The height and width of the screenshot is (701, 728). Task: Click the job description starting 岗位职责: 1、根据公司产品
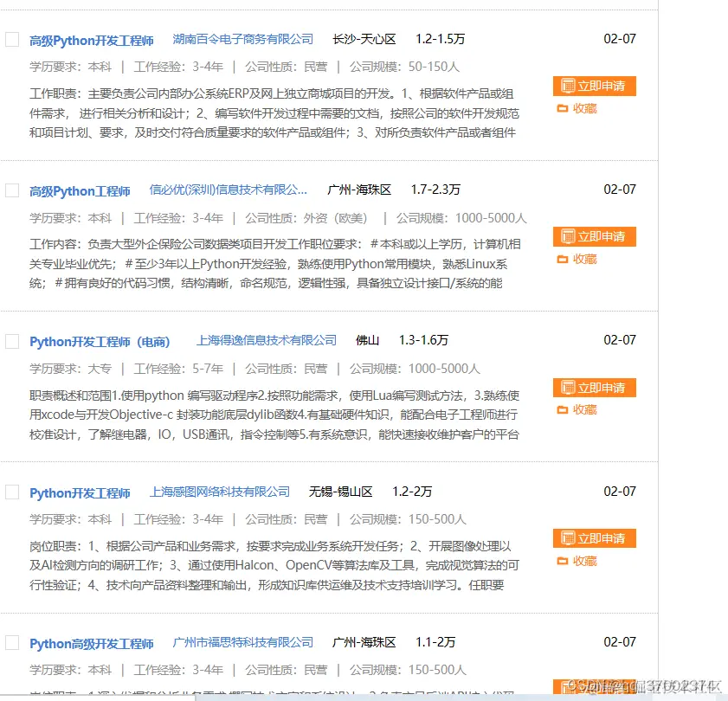click(x=274, y=565)
